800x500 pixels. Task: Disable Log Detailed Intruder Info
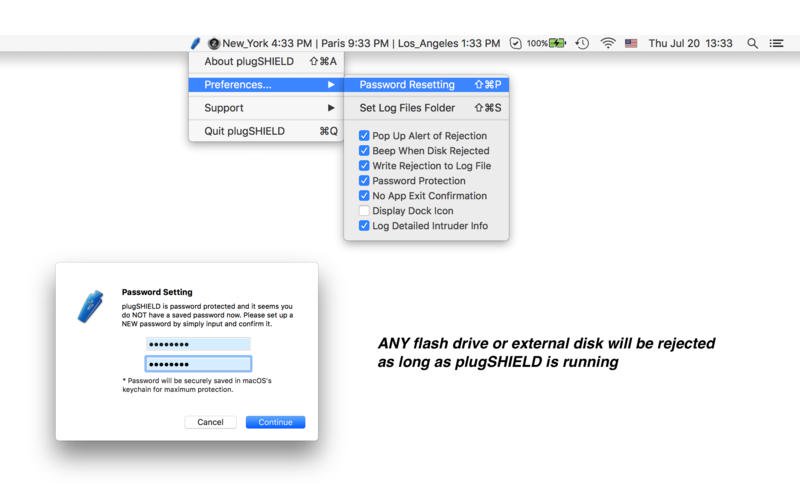365,226
